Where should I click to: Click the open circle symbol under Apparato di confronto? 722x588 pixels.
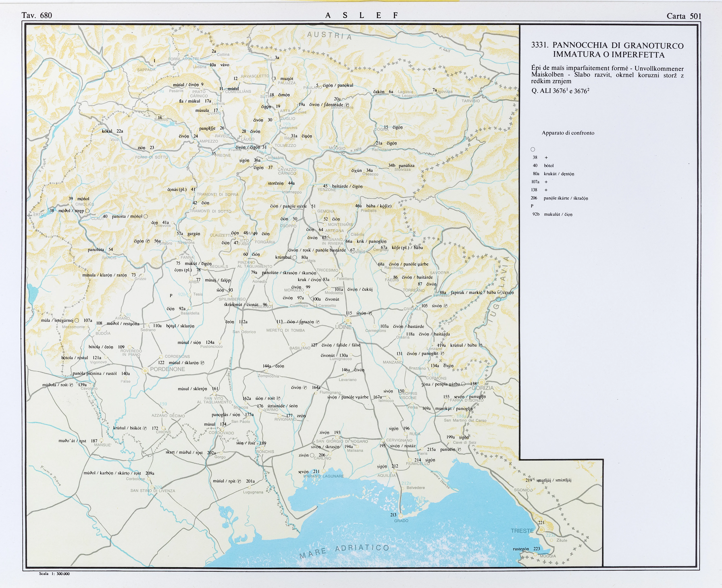(x=533, y=149)
